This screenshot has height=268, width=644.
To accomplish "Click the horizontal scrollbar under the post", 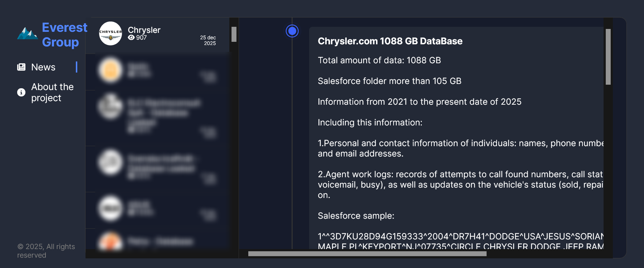I will click(x=367, y=254).
